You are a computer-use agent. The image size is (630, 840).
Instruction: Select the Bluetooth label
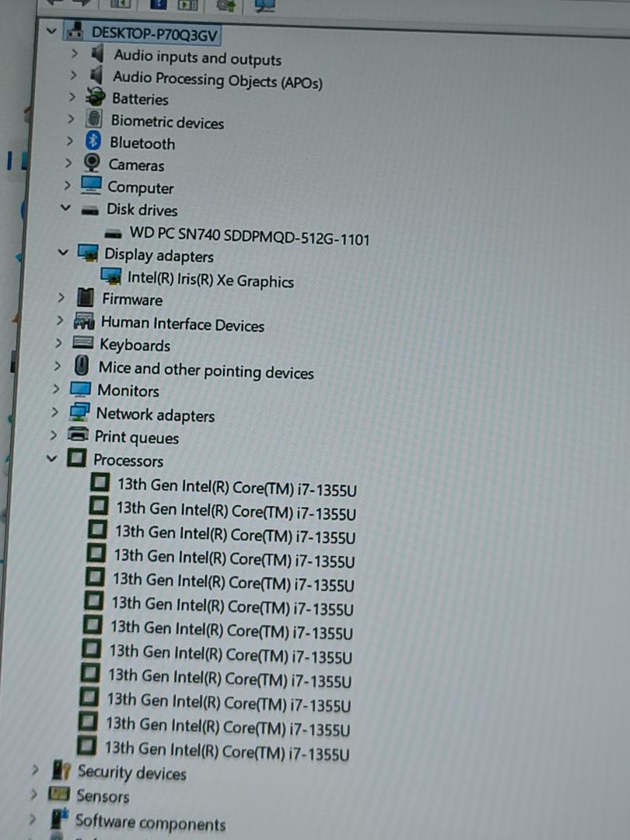click(x=142, y=143)
